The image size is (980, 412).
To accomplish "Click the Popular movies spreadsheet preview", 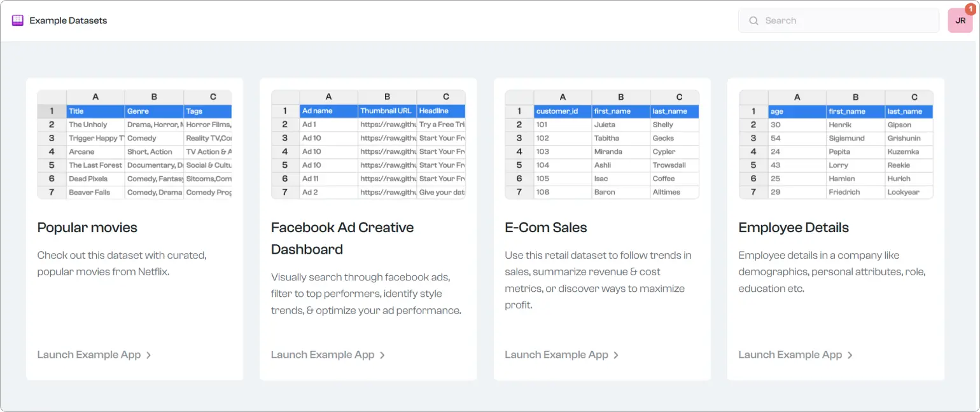I will pos(135,144).
